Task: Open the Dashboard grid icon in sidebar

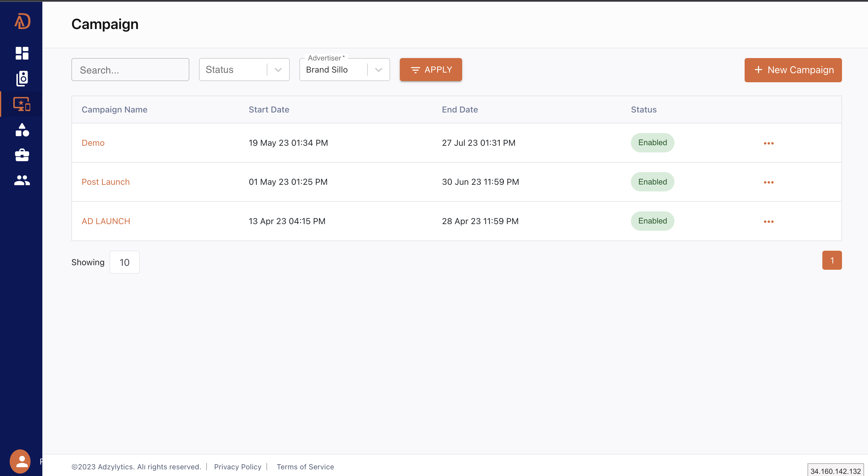Action: coord(22,53)
